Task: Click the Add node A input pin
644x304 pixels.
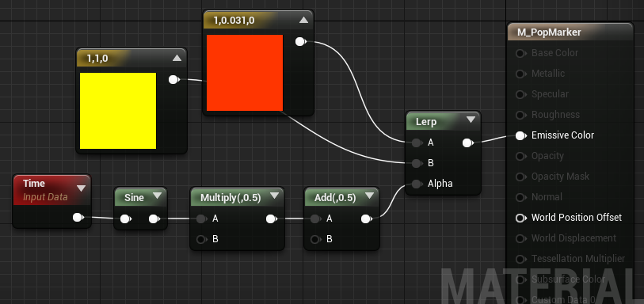Action: (x=315, y=219)
